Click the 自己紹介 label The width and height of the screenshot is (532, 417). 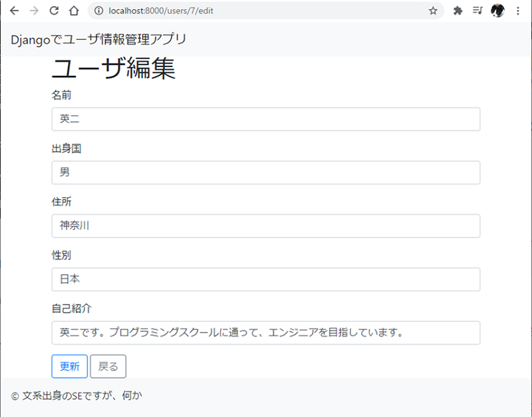(71, 309)
